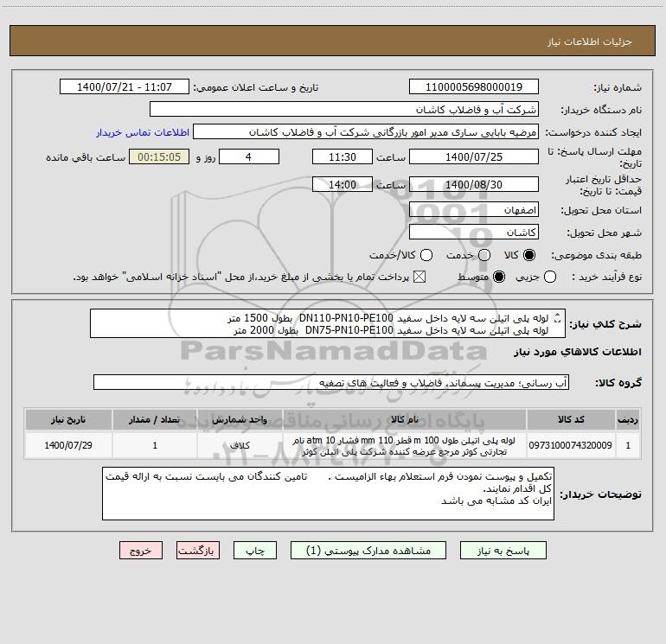Open مشاهده مدارک پیوستی (1) button
The image size is (666, 644).
(x=368, y=551)
